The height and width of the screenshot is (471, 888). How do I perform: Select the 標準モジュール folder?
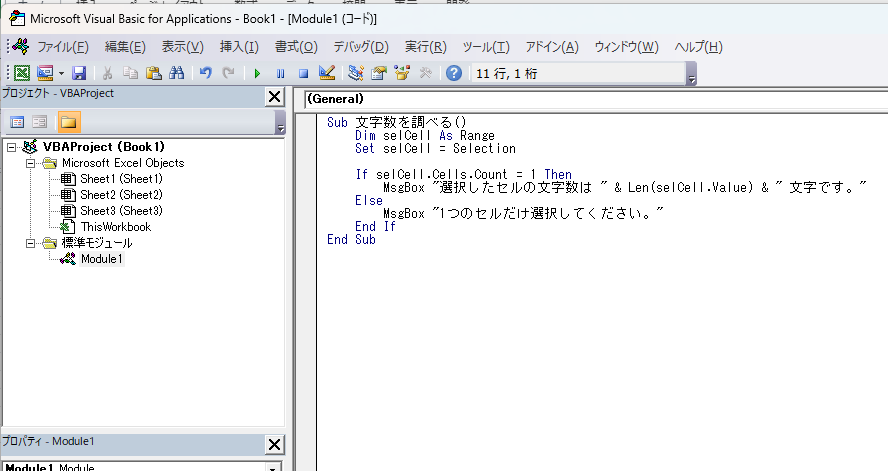pos(97,243)
